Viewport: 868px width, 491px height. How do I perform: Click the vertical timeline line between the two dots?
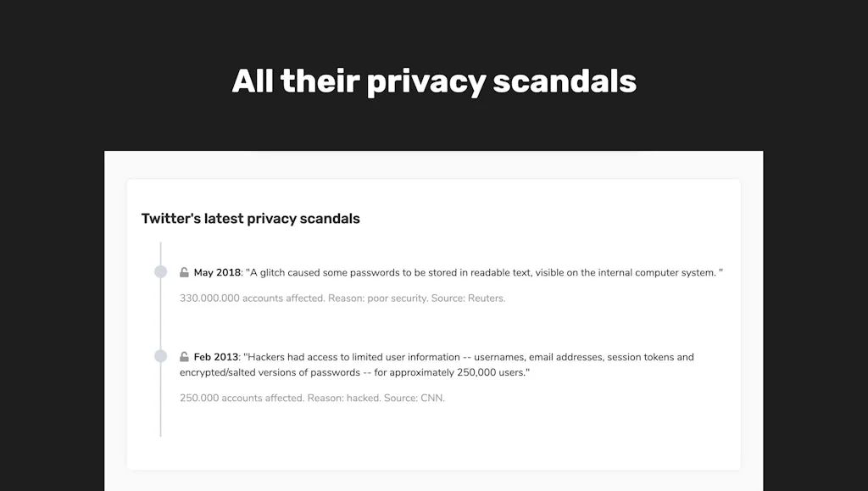click(160, 314)
